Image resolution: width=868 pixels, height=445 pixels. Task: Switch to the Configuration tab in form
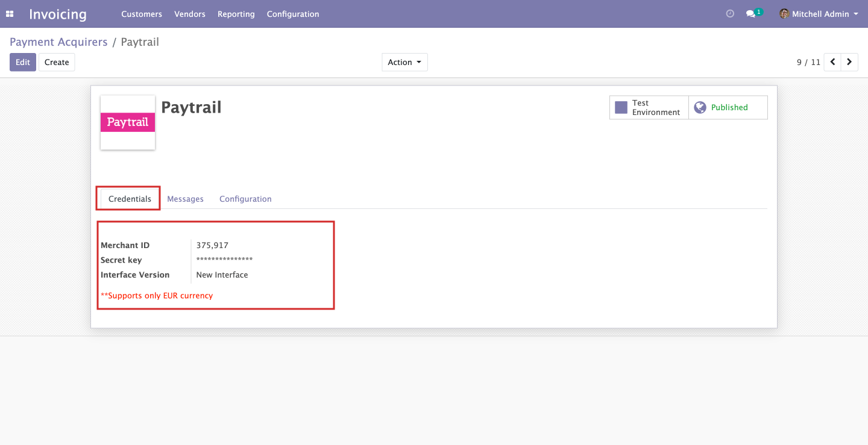(x=245, y=199)
